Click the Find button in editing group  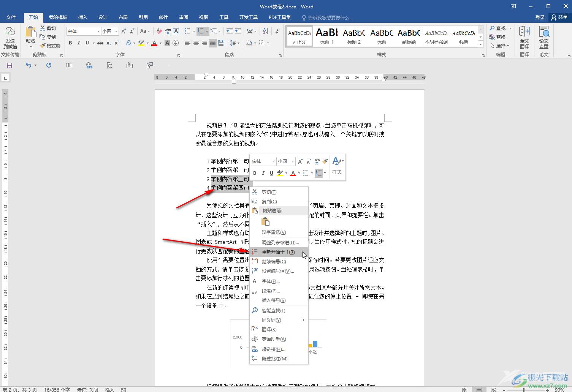point(498,28)
